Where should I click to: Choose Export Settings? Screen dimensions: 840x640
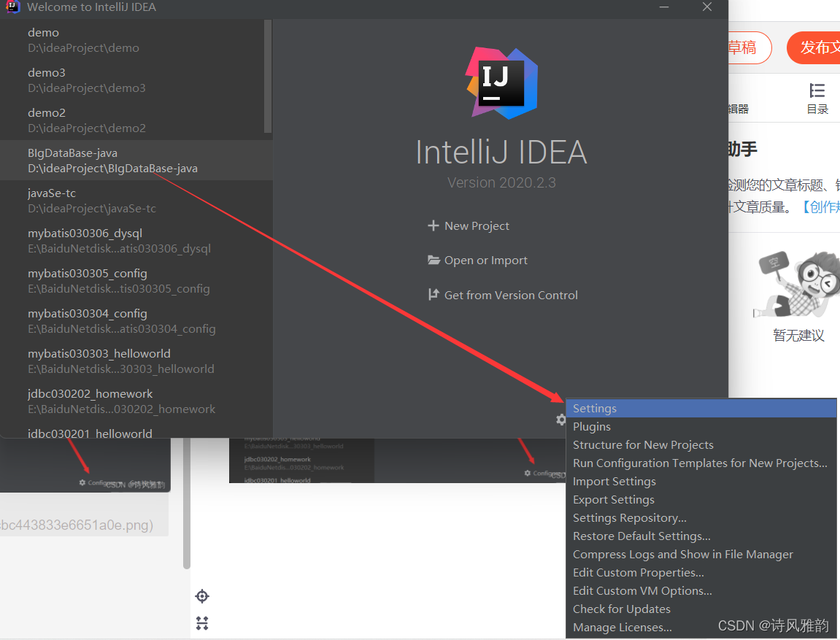tap(701, 499)
